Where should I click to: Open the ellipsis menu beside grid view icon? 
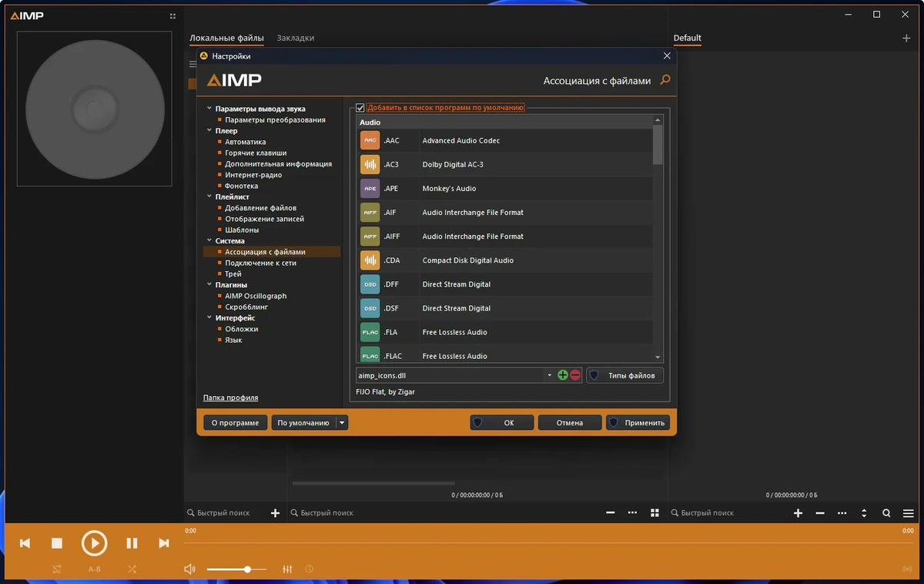(633, 513)
